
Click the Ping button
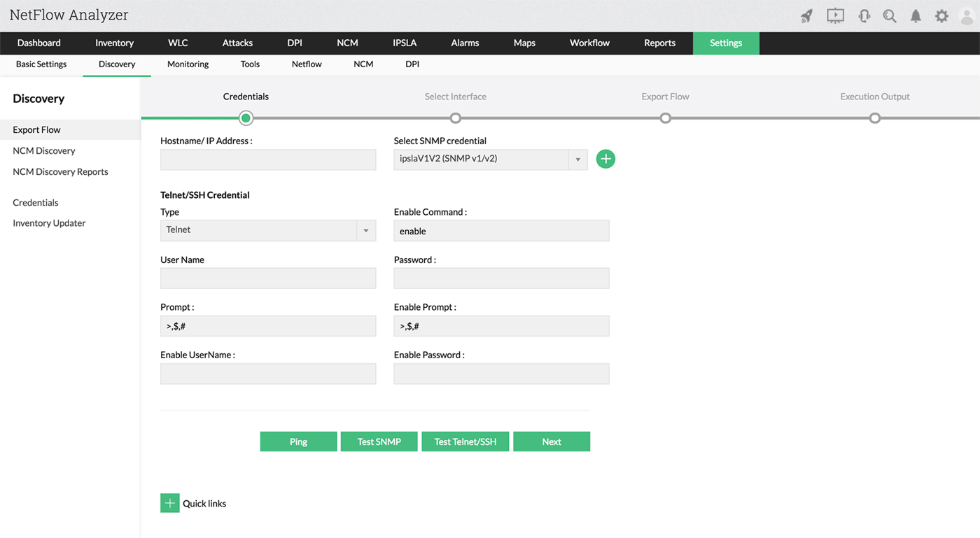(298, 441)
